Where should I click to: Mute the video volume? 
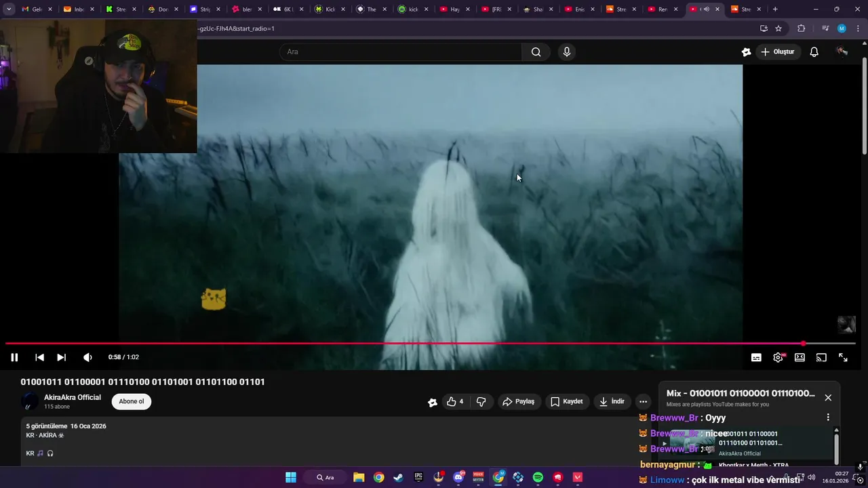coord(87,357)
